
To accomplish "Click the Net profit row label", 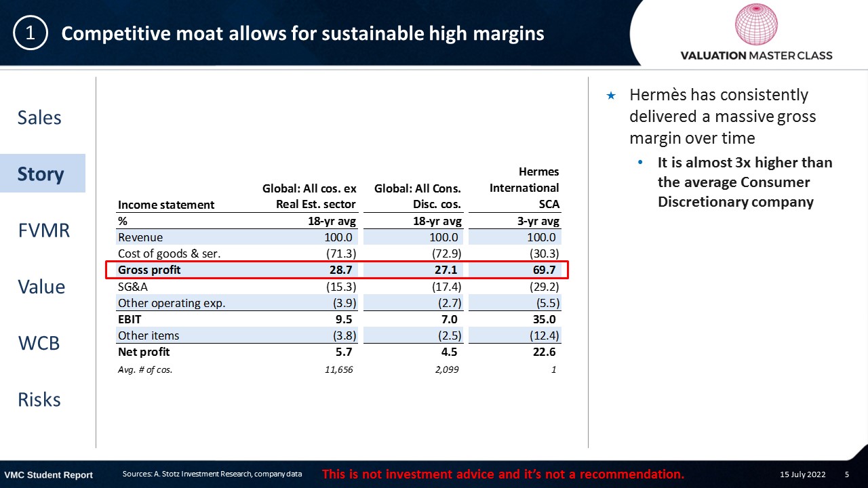I will (x=144, y=352).
